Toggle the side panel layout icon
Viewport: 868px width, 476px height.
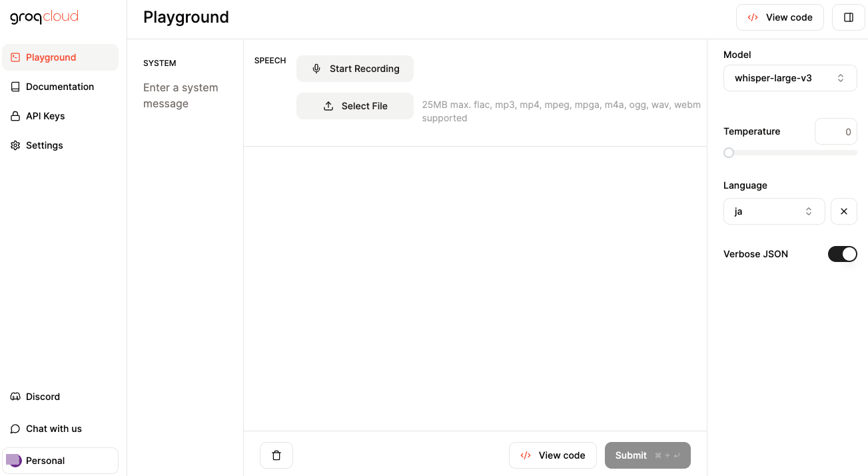click(x=848, y=17)
